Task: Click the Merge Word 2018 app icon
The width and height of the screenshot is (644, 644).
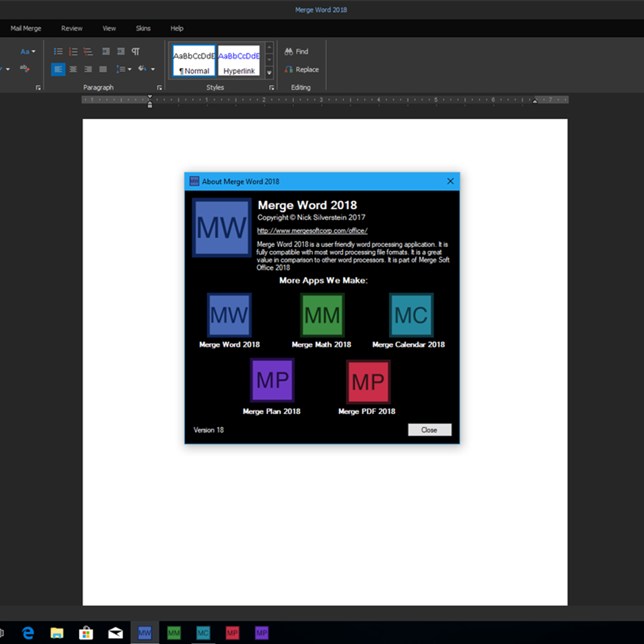Action: (229, 315)
